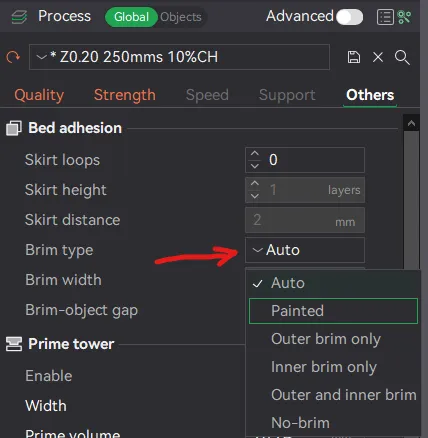Collapse the Brim type Auto dropdown
Viewport: 428px width, 438px height.
coord(305,250)
